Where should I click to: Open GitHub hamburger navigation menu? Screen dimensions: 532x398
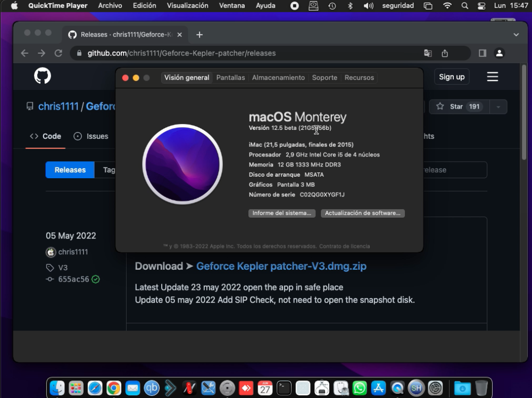point(493,77)
